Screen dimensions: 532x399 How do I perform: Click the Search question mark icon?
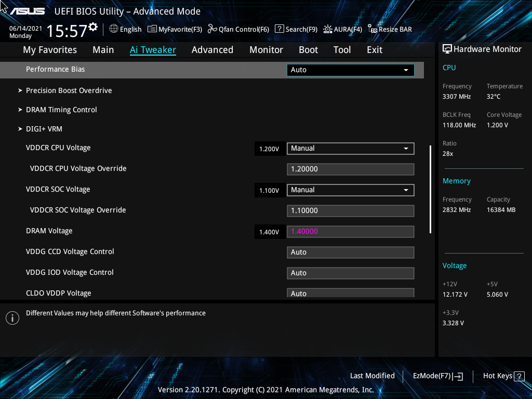tap(279, 29)
